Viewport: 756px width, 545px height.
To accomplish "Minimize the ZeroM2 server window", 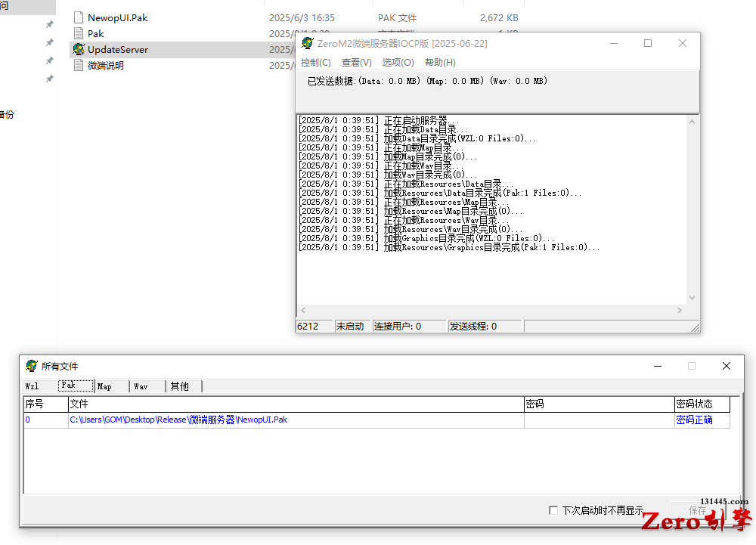I will pyautogui.click(x=614, y=43).
